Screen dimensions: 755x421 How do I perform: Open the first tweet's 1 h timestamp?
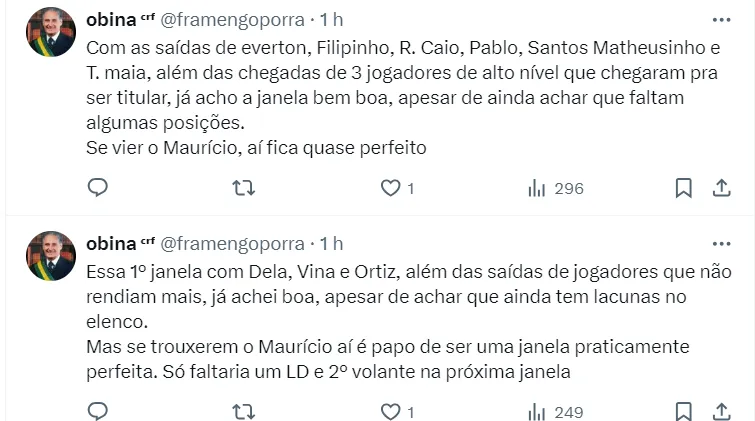click(x=331, y=19)
